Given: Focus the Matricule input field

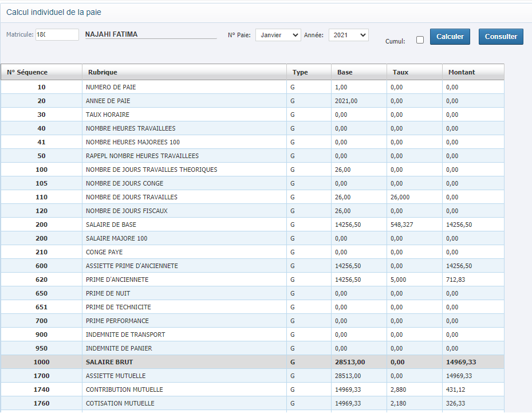Looking at the screenshot, I should point(57,34).
